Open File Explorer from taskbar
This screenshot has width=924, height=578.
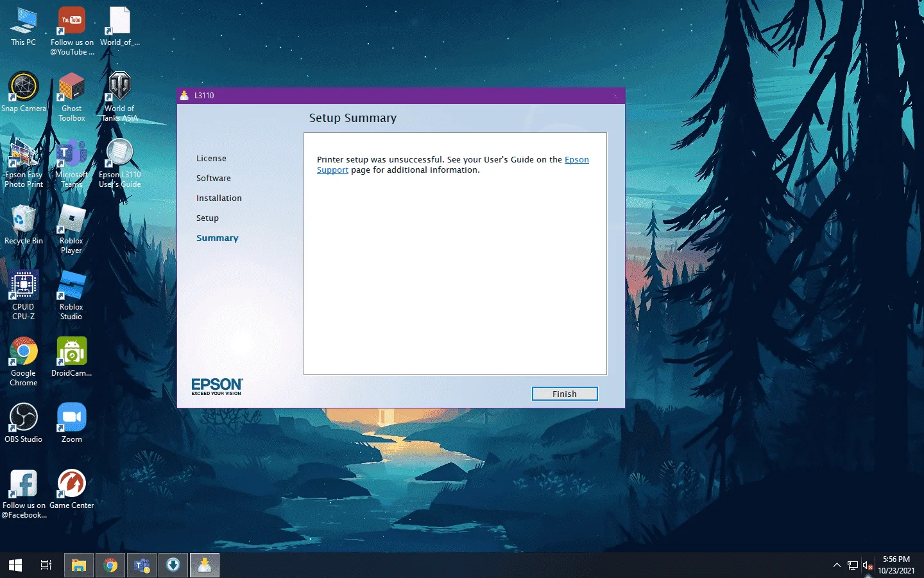79,565
